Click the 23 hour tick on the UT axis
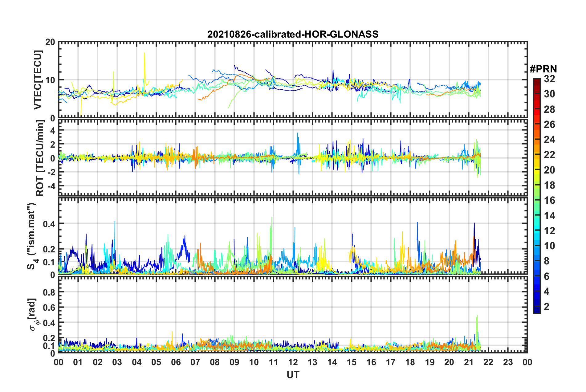Viewport: 586px width, 392px height. [x=508, y=362]
